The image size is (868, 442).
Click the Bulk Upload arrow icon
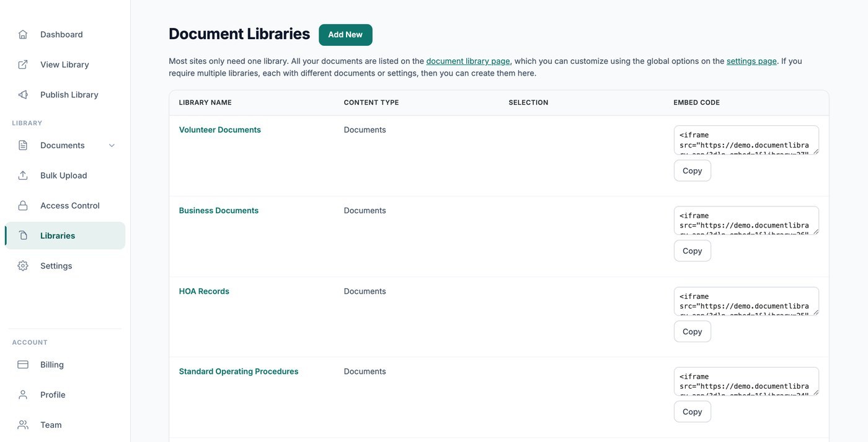[x=23, y=175]
